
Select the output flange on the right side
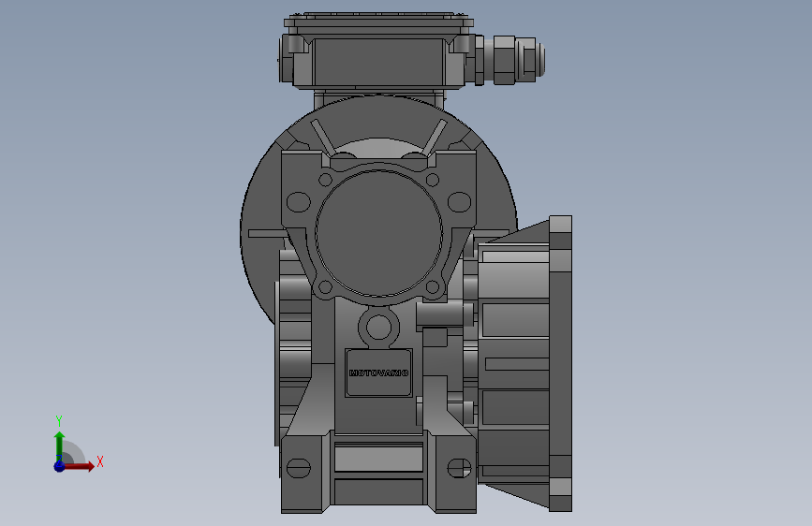[x=561, y=363]
